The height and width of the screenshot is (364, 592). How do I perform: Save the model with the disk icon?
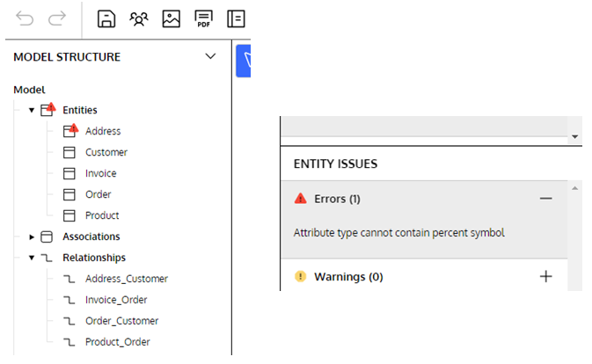(x=106, y=18)
